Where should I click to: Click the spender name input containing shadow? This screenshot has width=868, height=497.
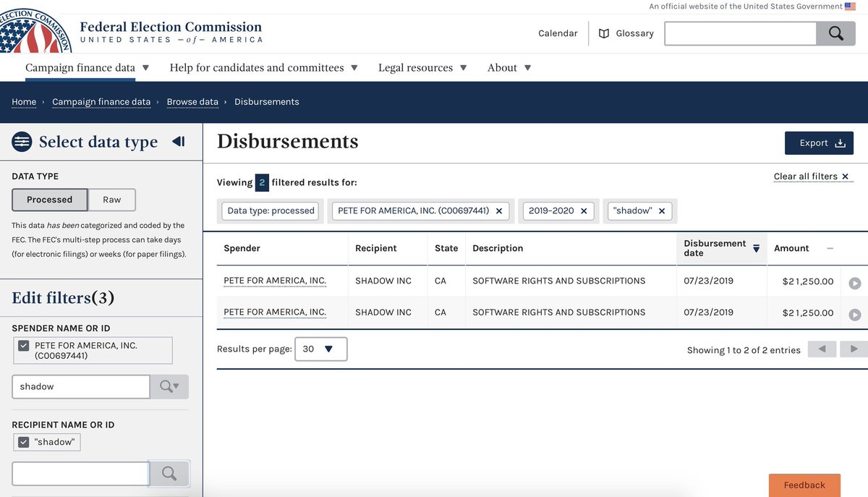[81, 386]
